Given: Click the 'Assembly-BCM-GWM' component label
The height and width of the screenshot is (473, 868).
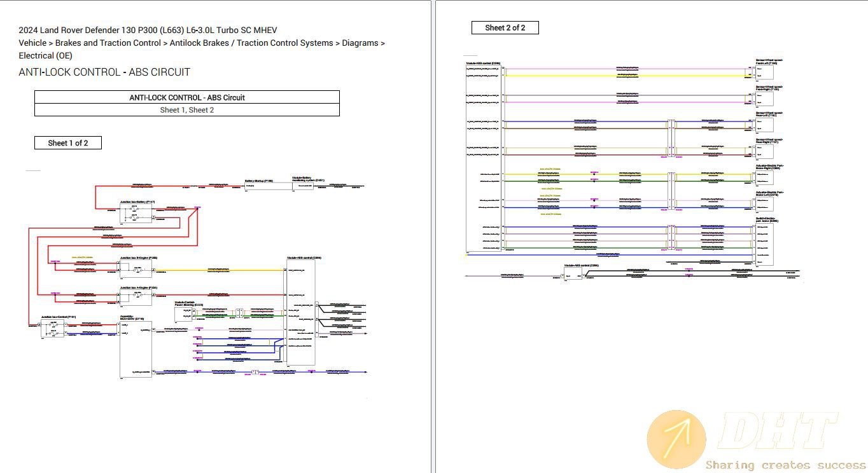Looking at the screenshot, I should tap(132, 317).
